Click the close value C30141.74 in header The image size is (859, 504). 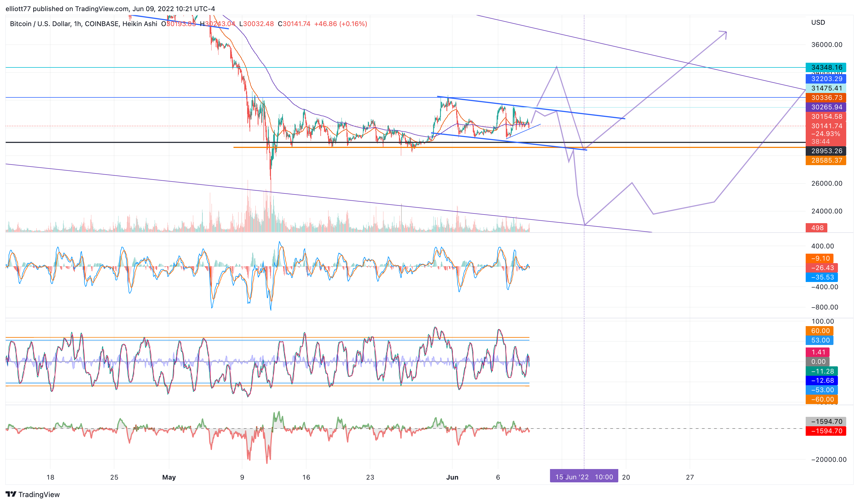click(x=294, y=24)
